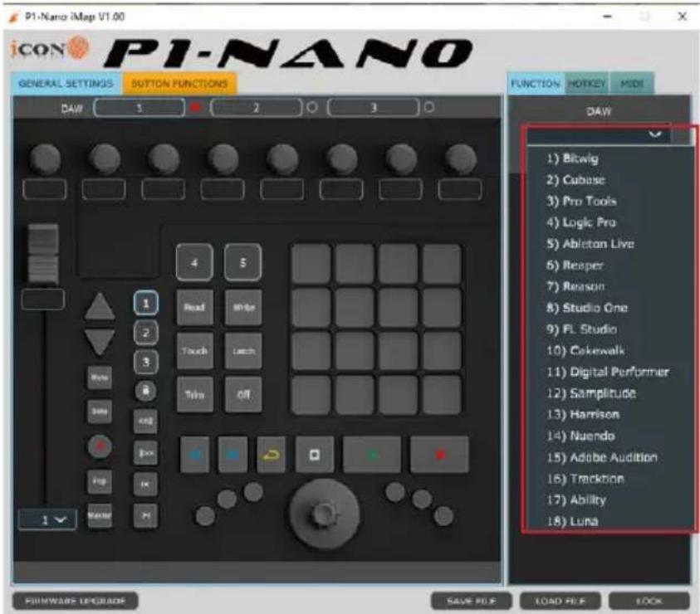700x614 pixels.
Task: Click the Latch automation button
Action: click(243, 351)
